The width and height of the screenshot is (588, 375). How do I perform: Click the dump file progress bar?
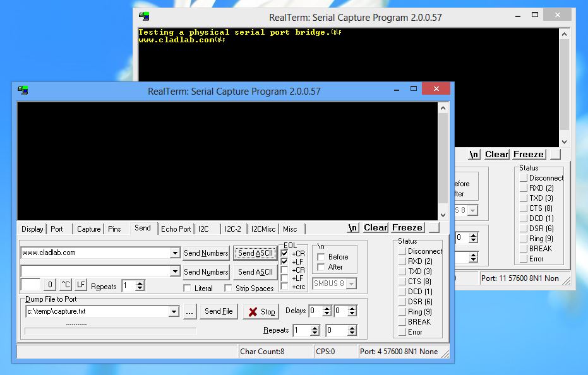[x=111, y=331]
